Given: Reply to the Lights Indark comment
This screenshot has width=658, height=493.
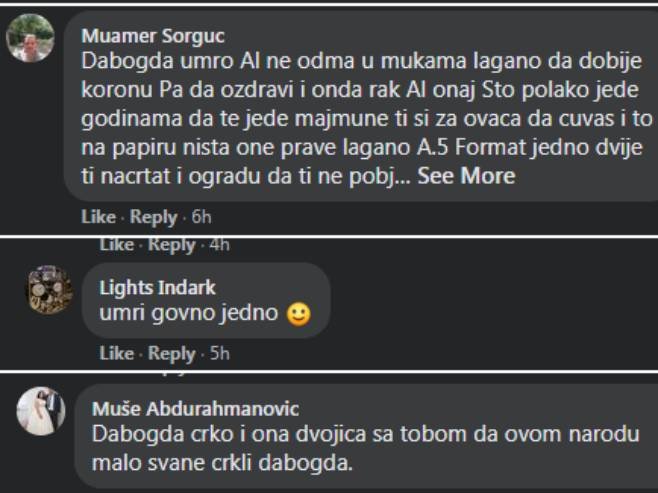Looking at the screenshot, I should [x=172, y=353].
